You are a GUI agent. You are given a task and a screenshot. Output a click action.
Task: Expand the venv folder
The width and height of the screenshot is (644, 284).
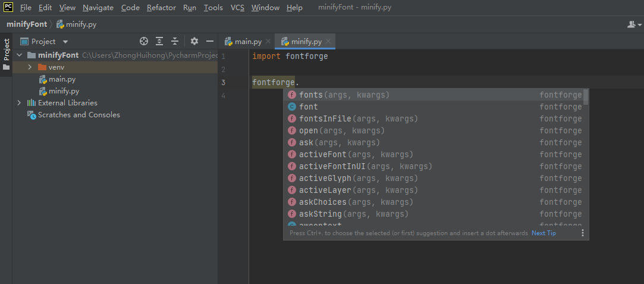coord(30,67)
